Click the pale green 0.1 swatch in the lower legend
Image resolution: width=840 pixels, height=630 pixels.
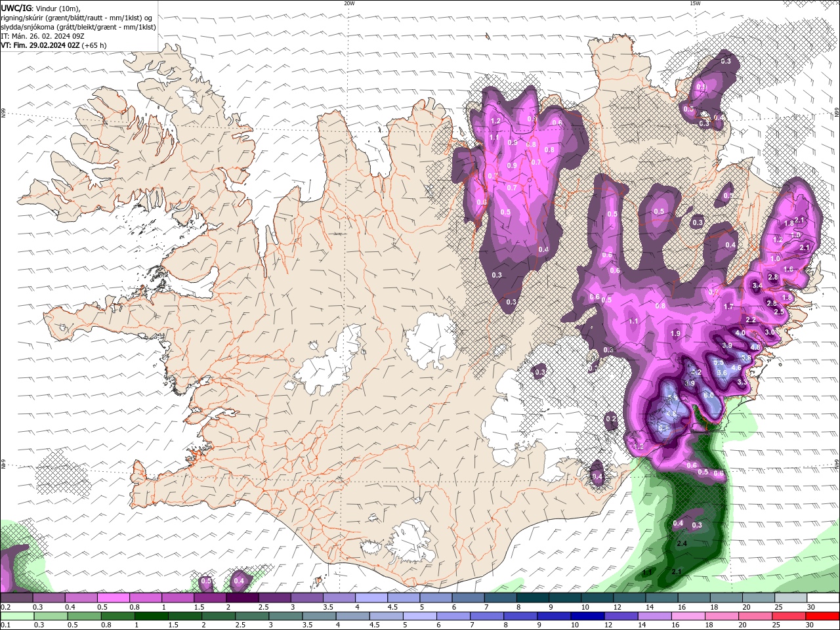pyautogui.click(x=16, y=616)
